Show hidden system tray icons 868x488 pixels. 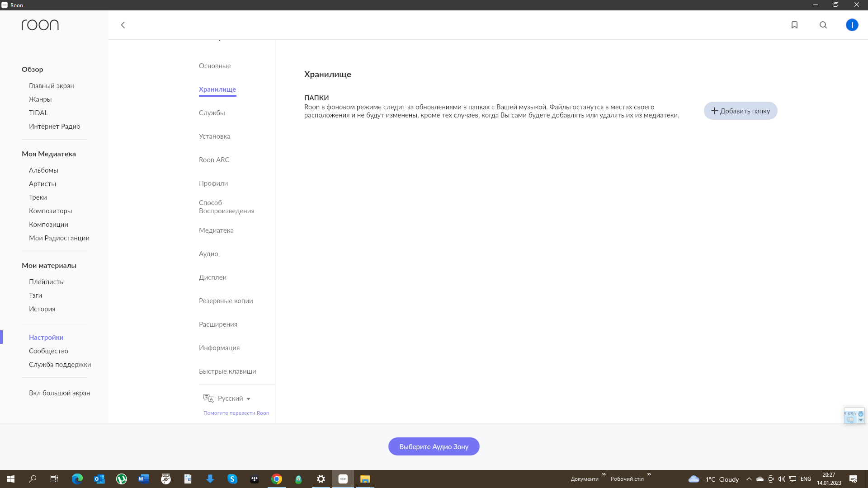point(749,479)
